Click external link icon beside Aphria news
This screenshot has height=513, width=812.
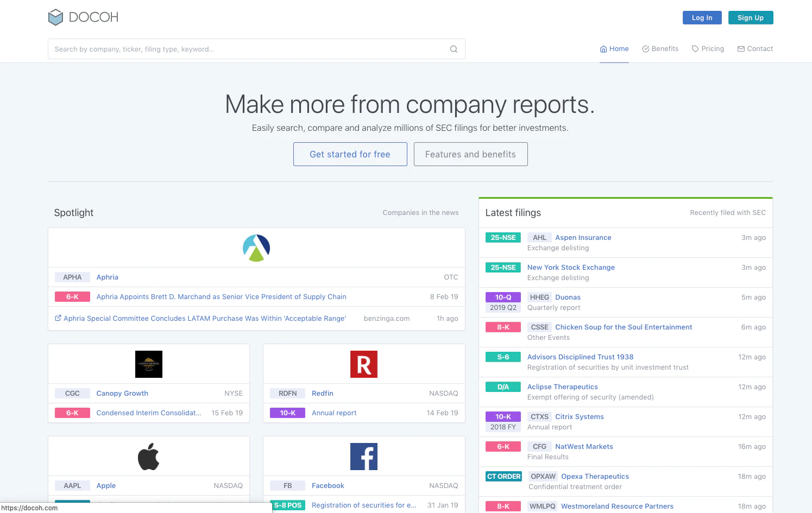pyautogui.click(x=58, y=318)
